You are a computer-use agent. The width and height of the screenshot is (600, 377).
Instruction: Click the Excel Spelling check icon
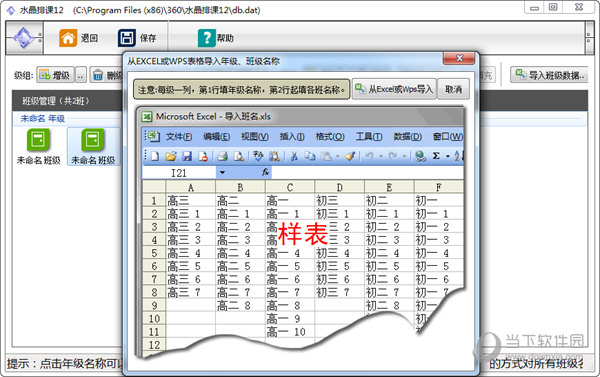[x=258, y=156]
